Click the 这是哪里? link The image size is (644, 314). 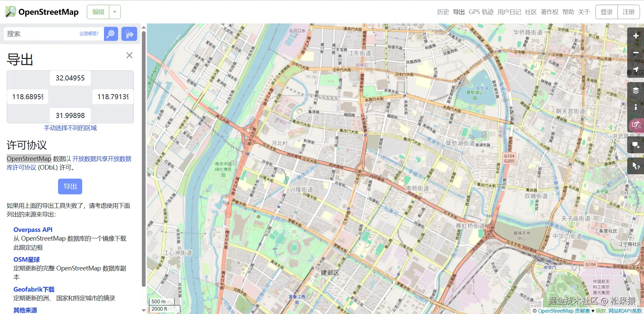tap(89, 34)
